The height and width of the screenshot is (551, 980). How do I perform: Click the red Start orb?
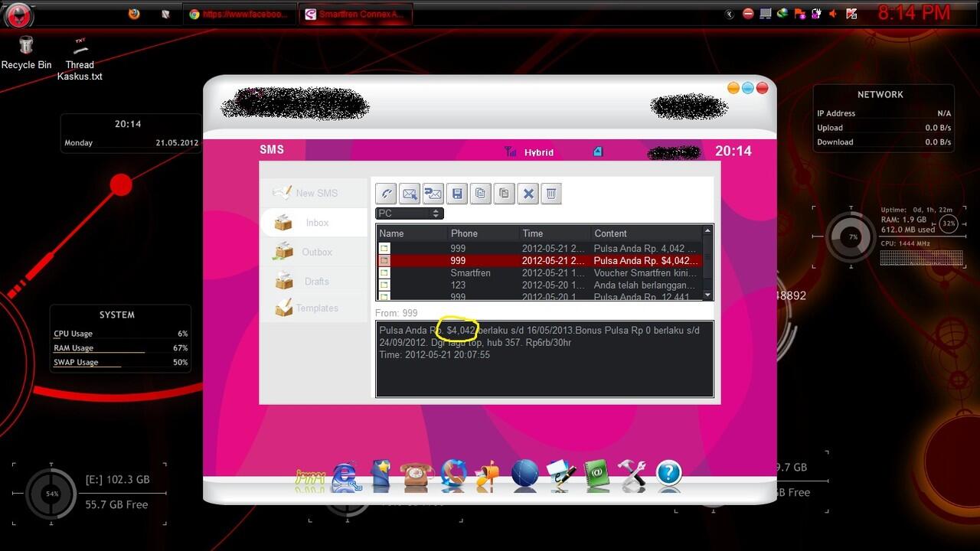pyautogui.click(x=18, y=15)
